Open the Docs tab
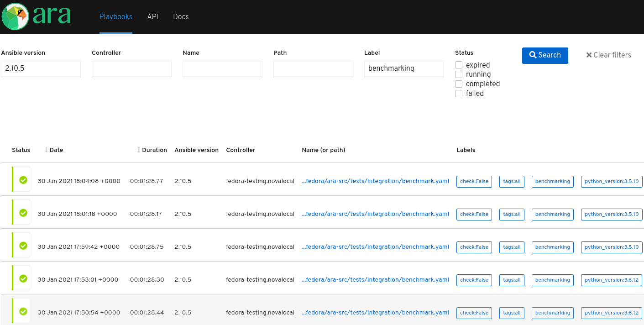 click(180, 16)
